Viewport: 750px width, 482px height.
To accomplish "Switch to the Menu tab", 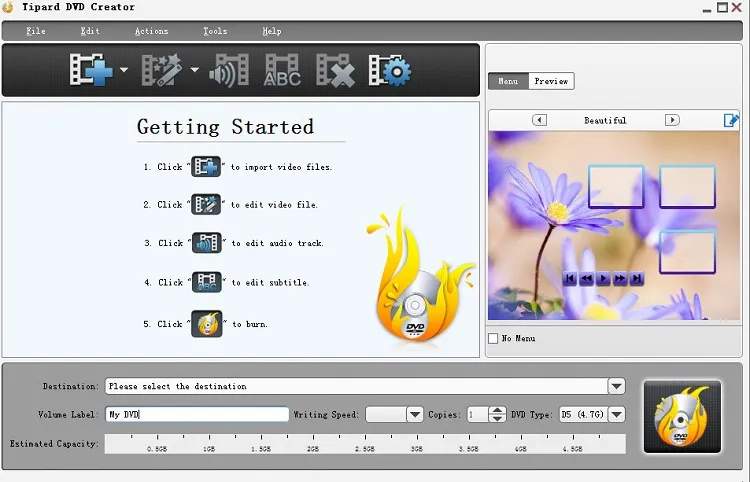I will pyautogui.click(x=508, y=81).
